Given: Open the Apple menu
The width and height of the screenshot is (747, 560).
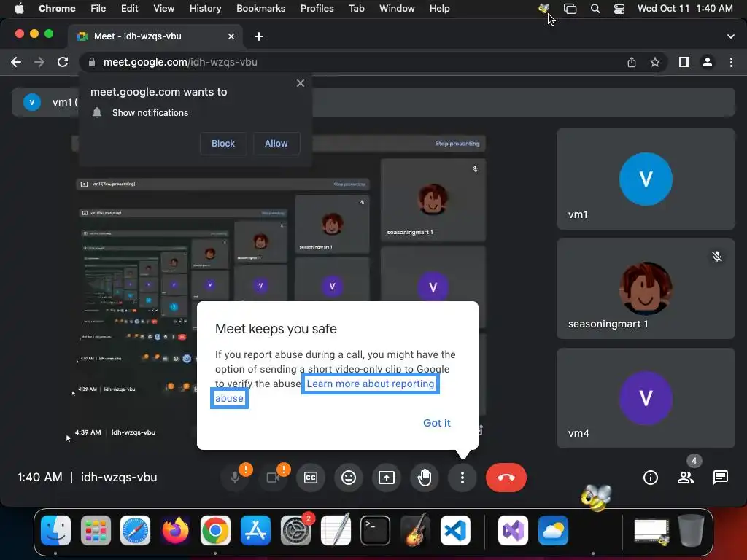Looking at the screenshot, I should pos(19,9).
